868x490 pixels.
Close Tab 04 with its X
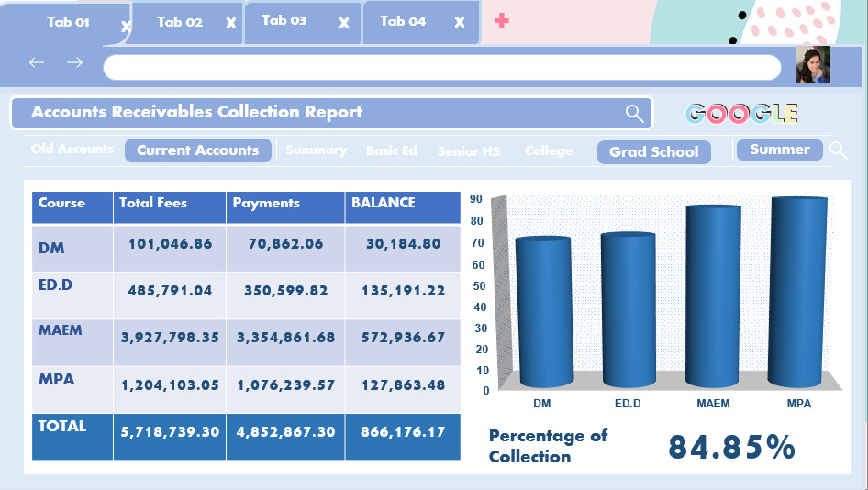(460, 22)
